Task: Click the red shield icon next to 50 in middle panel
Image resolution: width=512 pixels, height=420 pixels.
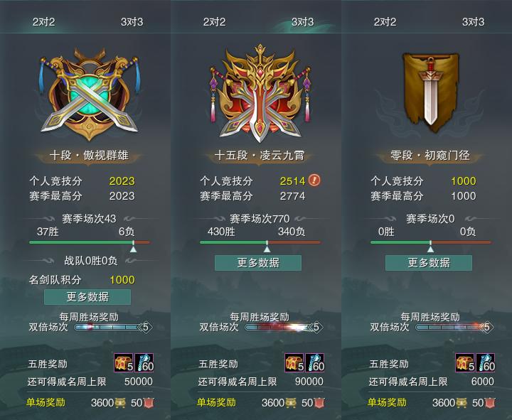Action: coord(320,403)
